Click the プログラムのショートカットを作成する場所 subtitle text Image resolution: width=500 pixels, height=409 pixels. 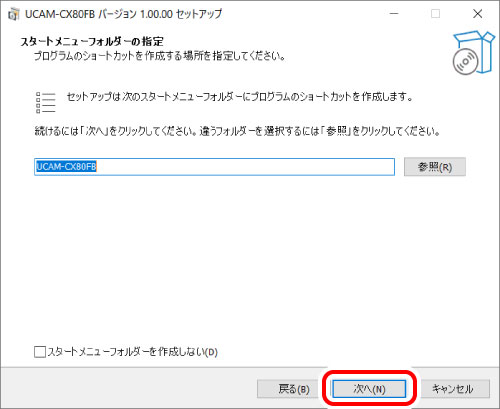point(159,56)
